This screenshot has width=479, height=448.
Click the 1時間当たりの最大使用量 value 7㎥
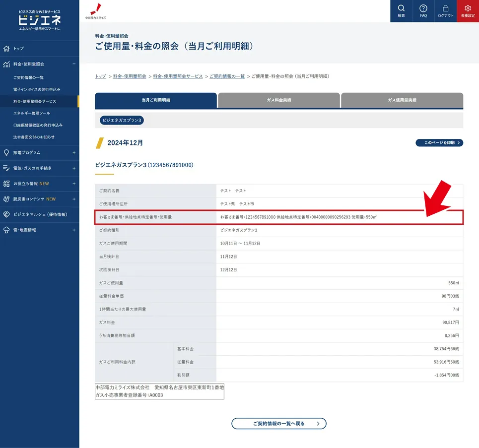click(x=456, y=310)
